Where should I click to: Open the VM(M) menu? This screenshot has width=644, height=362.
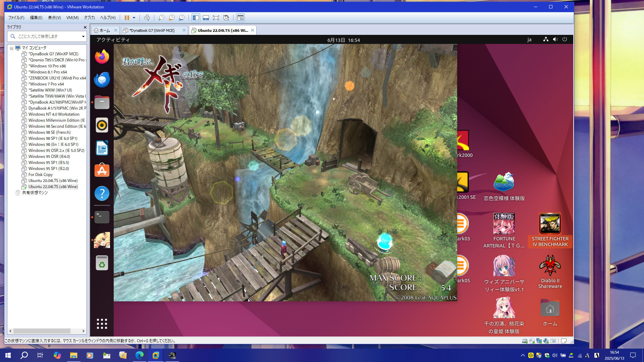72,18
